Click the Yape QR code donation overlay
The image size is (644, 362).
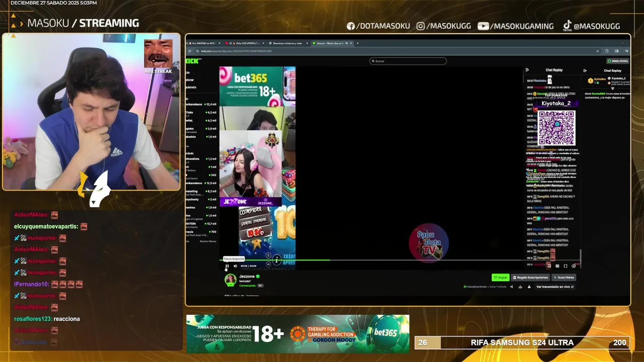pyautogui.click(x=556, y=128)
